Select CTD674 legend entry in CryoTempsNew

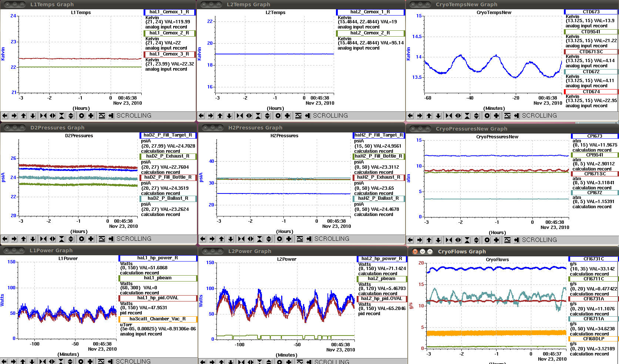click(591, 92)
